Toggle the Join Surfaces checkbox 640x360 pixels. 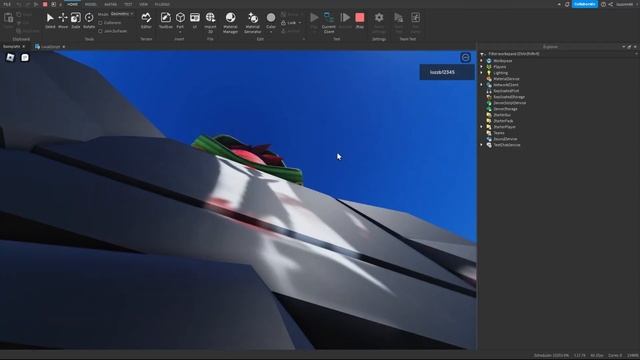(100, 31)
